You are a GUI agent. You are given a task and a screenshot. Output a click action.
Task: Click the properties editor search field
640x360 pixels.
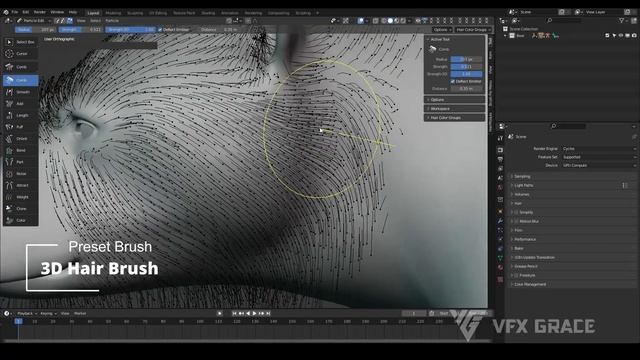568,126
